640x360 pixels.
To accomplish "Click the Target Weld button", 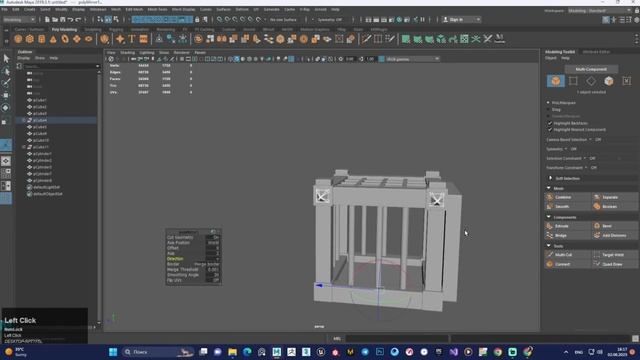I will 614,255.
